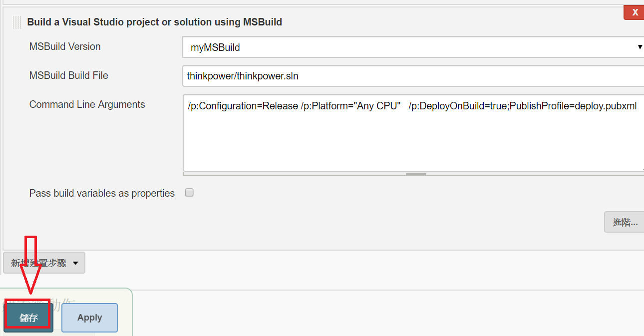The image size is (644, 336).
Task: Apply changes using the Apply button
Action: pos(89,317)
